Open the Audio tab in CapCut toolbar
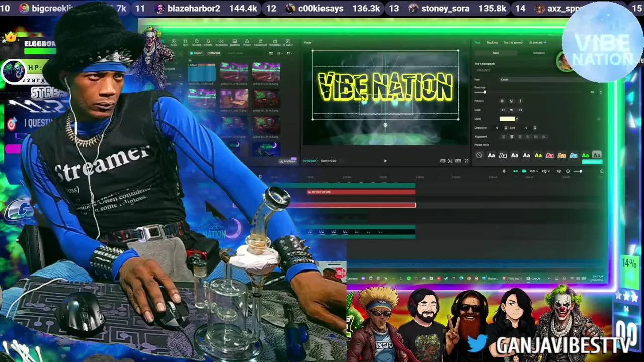This screenshot has height=362, width=644. [174, 43]
